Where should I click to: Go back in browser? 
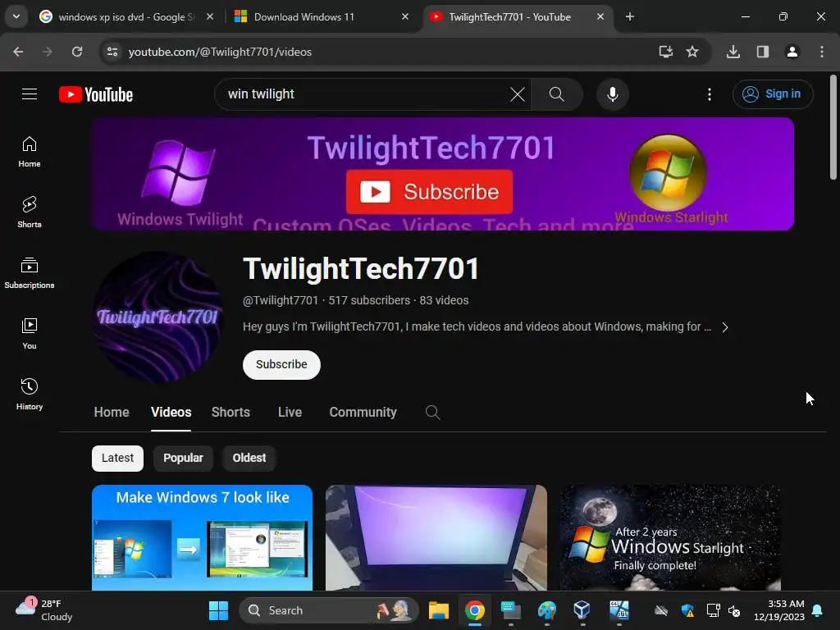pyautogui.click(x=18, y=52)
